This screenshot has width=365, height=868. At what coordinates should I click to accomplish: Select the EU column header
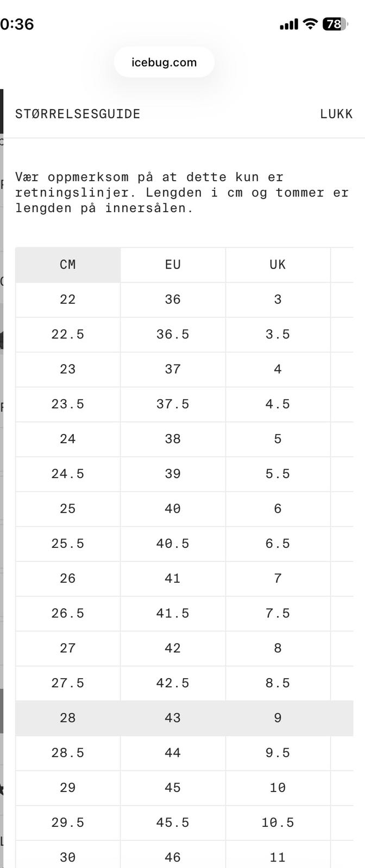(173, 265)
